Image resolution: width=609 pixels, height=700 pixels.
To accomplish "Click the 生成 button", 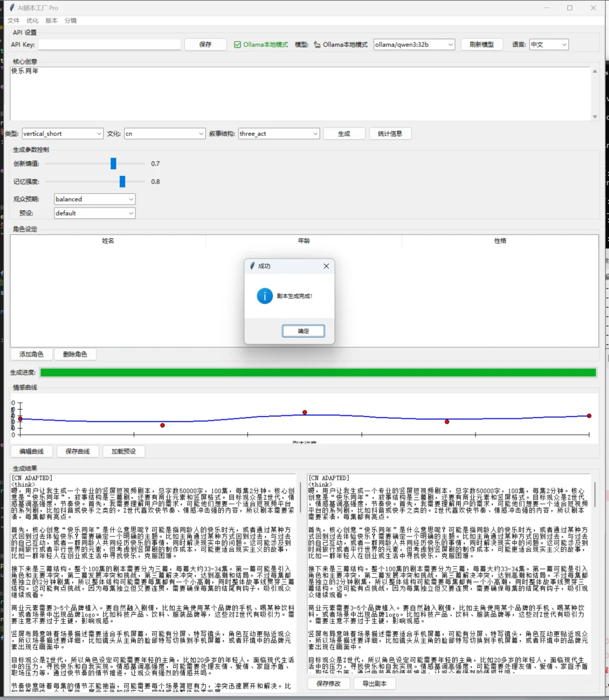I will (344, 134).
